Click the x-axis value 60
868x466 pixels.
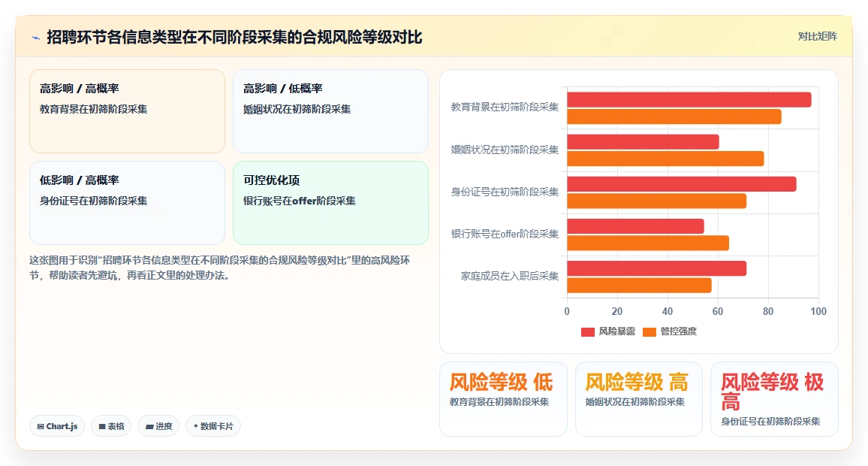click(717, 311)
